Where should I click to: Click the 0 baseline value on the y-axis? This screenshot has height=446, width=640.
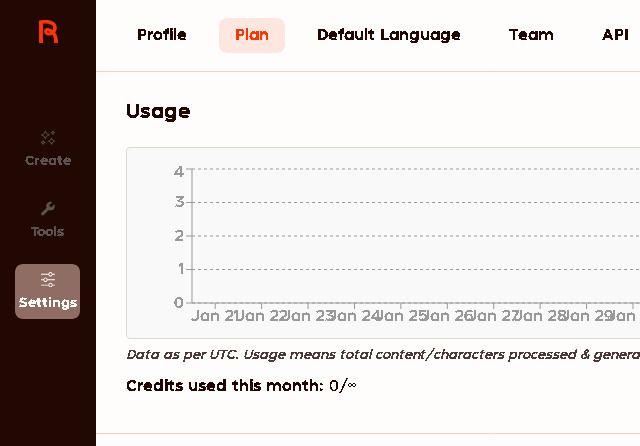point(178,302)
